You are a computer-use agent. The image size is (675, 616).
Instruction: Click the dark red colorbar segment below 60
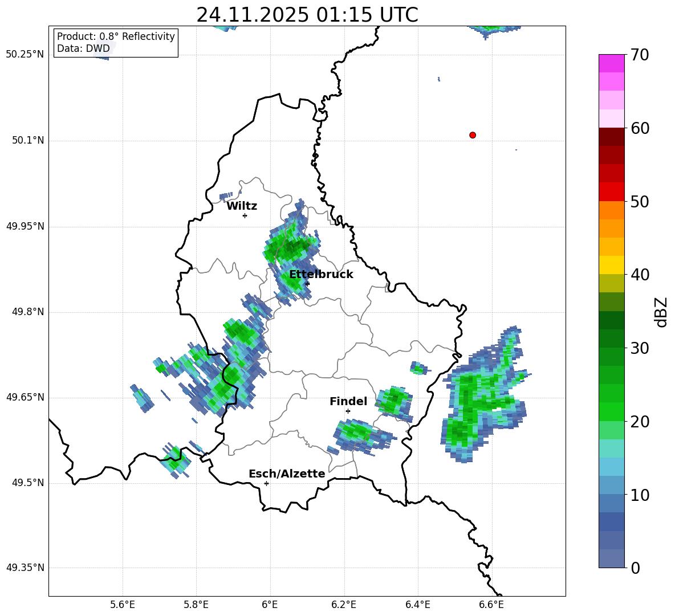[x=611, y=137]
